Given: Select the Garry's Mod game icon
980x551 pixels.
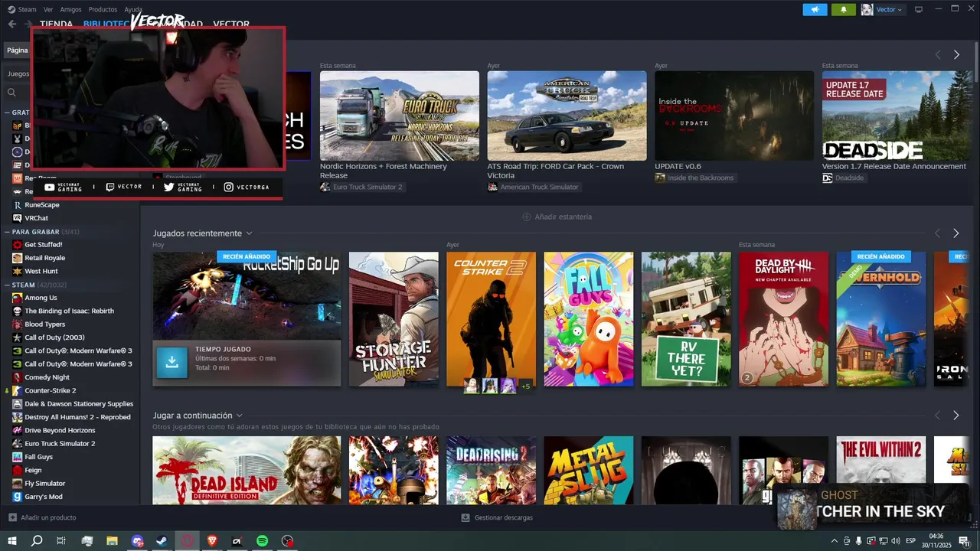Looking at the screenshot, I should tap(17, 497).
